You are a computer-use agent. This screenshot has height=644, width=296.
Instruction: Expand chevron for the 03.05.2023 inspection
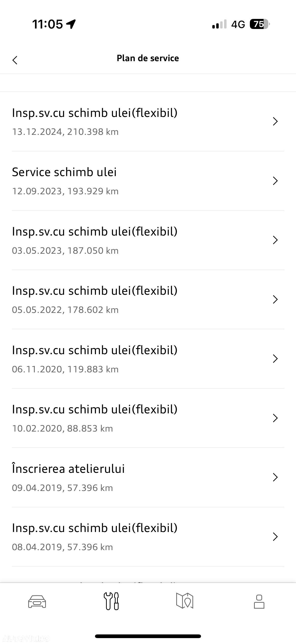click(x=275, y=240)
